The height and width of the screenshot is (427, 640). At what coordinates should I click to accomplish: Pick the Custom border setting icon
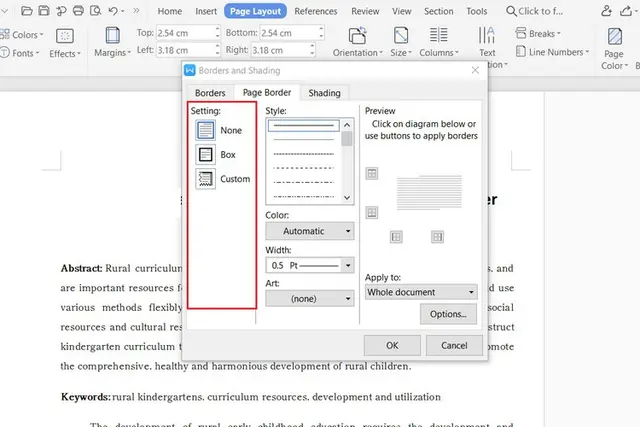click(x=205, y=179)
